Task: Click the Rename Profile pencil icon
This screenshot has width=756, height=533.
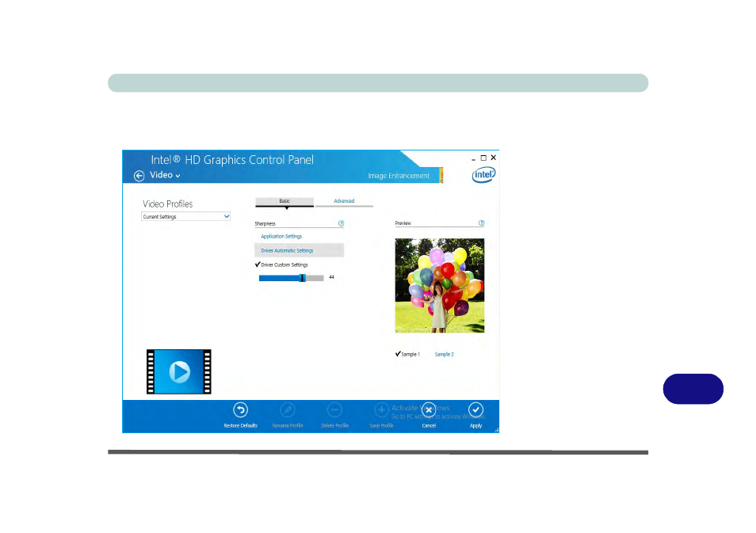Action: click(x=288, y=410)
